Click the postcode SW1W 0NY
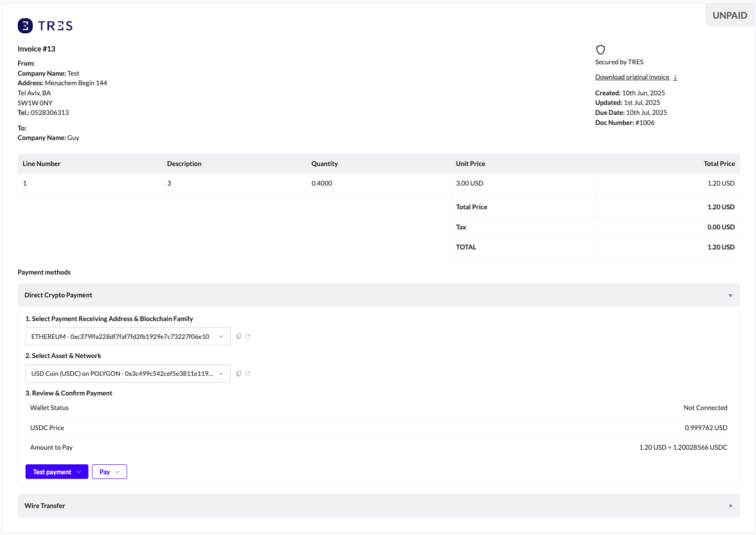756x535 pixels. tap(35, 103)
